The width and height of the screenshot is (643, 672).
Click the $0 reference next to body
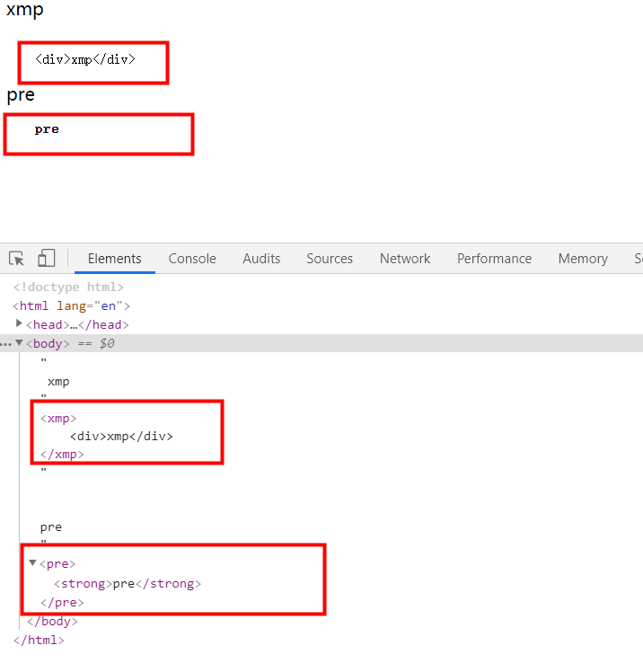pos(107,344)
